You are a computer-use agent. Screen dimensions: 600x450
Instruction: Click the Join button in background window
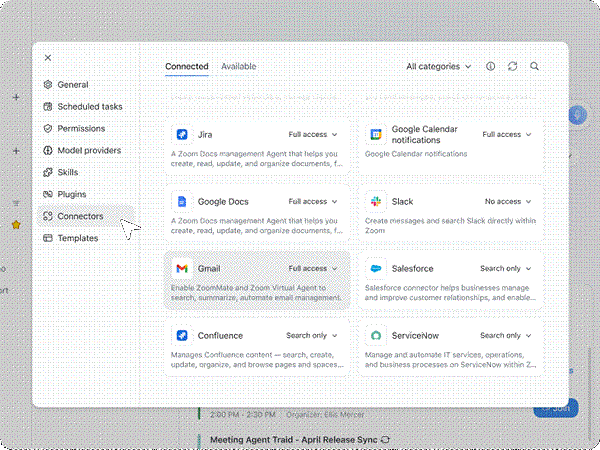[x=556, y=409]
